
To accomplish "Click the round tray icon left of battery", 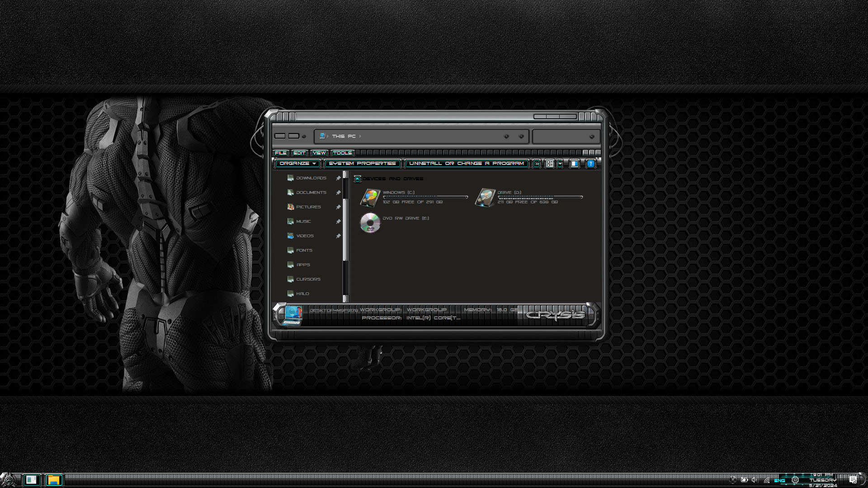I will click(x=733, y=480).
